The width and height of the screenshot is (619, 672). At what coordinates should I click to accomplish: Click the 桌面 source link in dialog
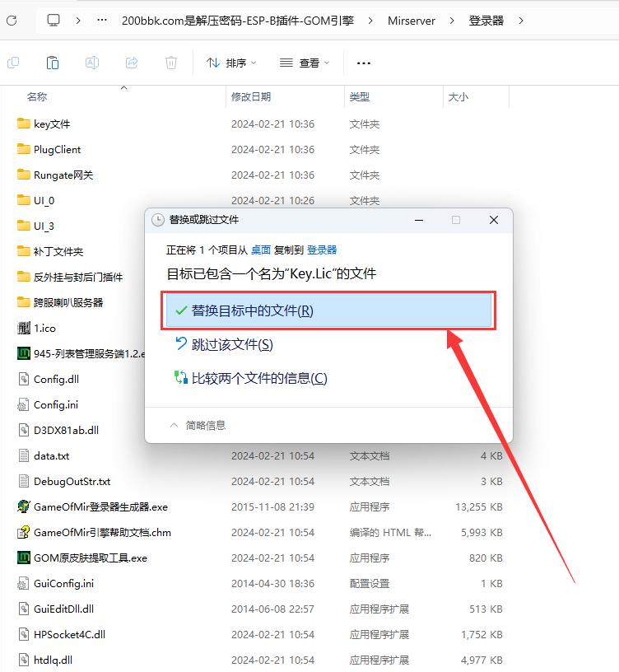coord(261,250)
